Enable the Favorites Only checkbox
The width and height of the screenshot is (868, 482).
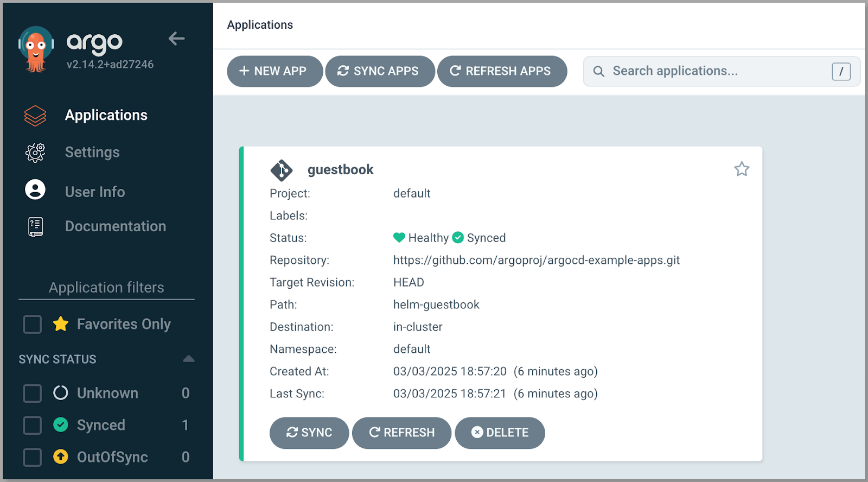pyautogui.click(x=33, y=325)
